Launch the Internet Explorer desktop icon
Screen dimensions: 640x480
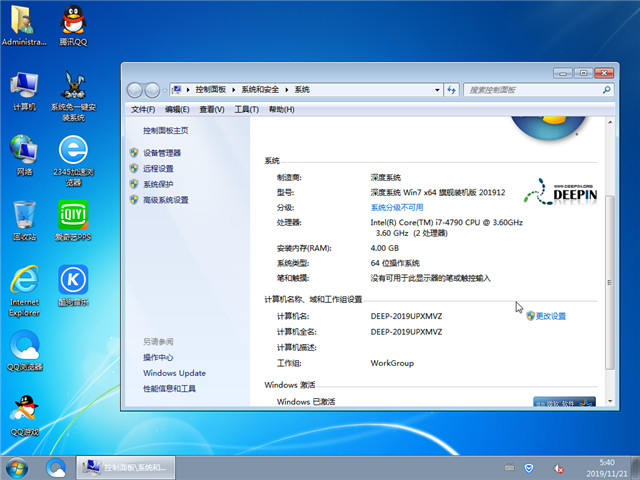tap(24, 291)
